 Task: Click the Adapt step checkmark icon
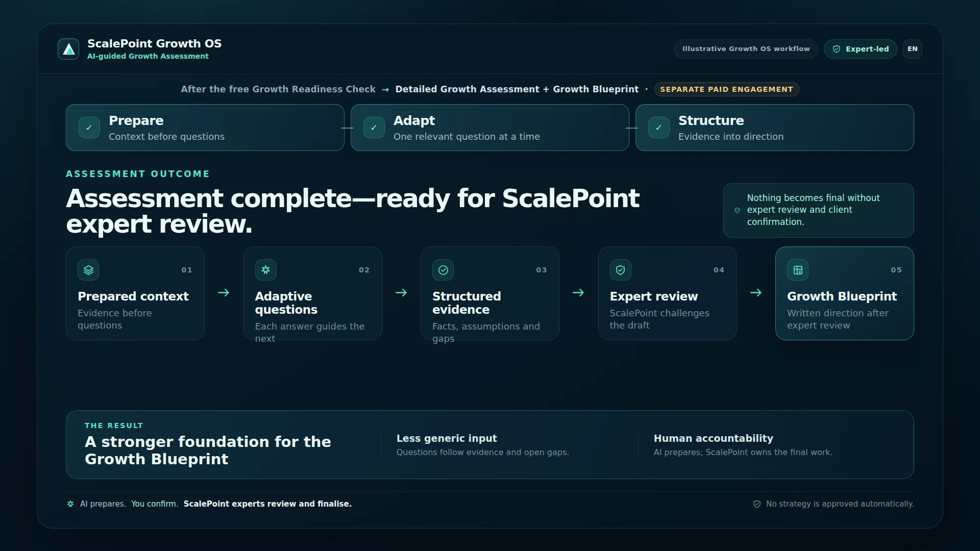pos(374,128)
